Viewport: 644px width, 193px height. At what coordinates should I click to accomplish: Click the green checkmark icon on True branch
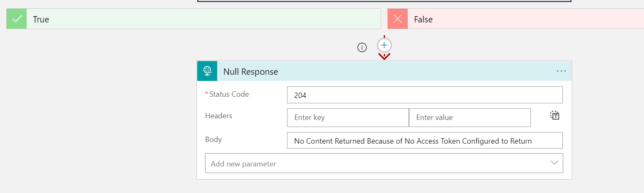[x=17, y=19]
